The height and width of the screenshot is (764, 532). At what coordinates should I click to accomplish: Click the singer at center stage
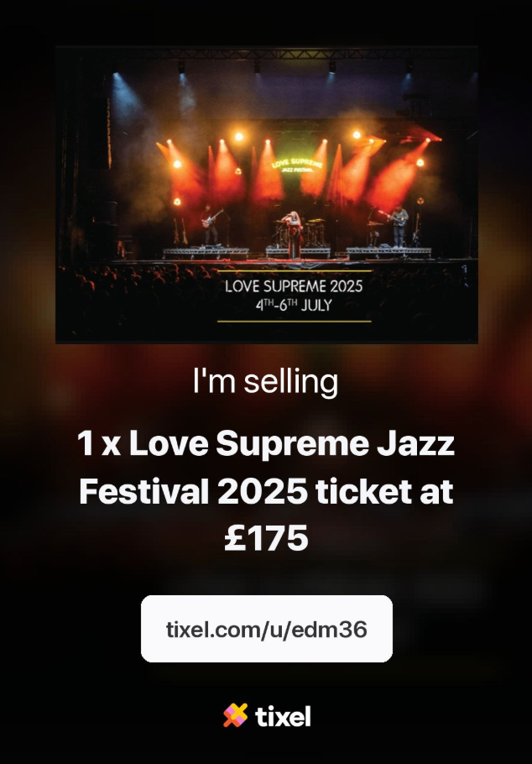(294, 234)
